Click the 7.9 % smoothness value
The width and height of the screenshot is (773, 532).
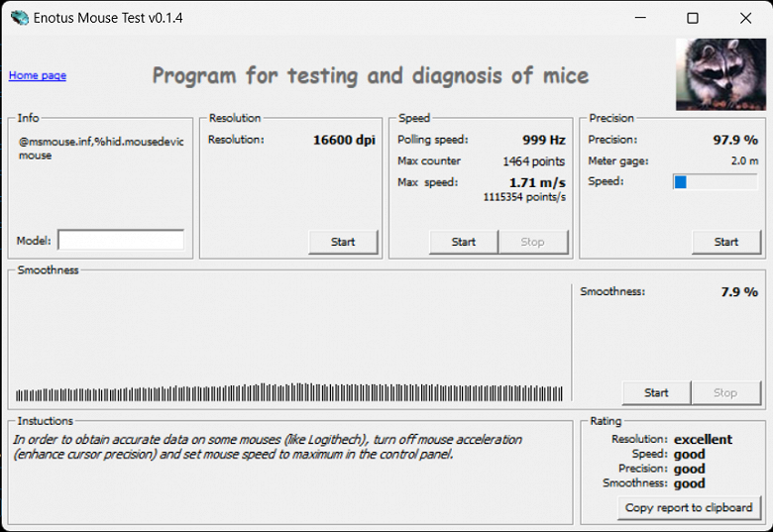[739, 292]
